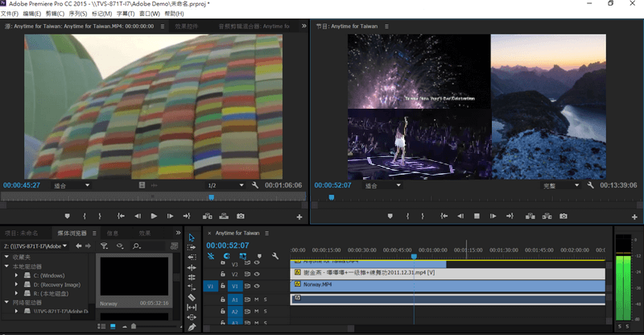The image size is (644, 335).
Task: Switch to 信息 tab
Action: pos(113,233)
